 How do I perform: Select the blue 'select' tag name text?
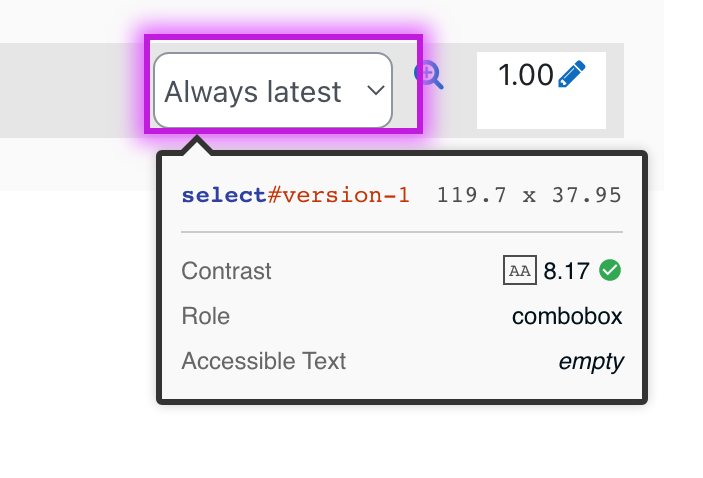tap(224, 195)
